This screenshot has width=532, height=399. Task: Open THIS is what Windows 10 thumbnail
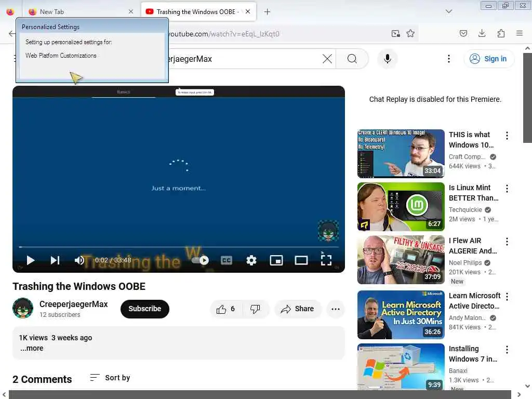click(401, 153)
